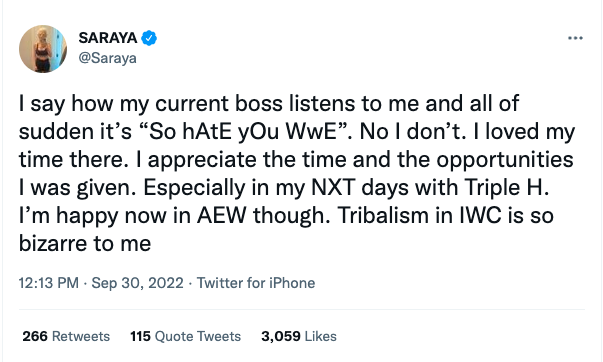Click the final line bizarre to me
Image resolution: width=603 pixels, height=362 pixels.
85,244
